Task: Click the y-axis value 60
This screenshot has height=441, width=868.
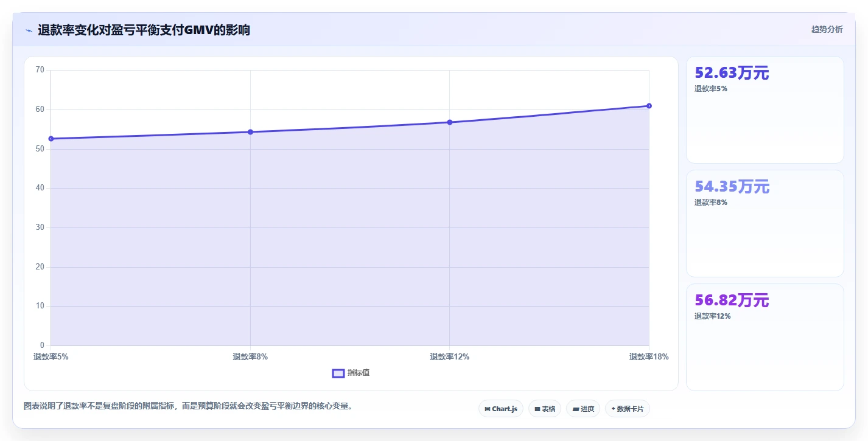Action: coord(40,109)
